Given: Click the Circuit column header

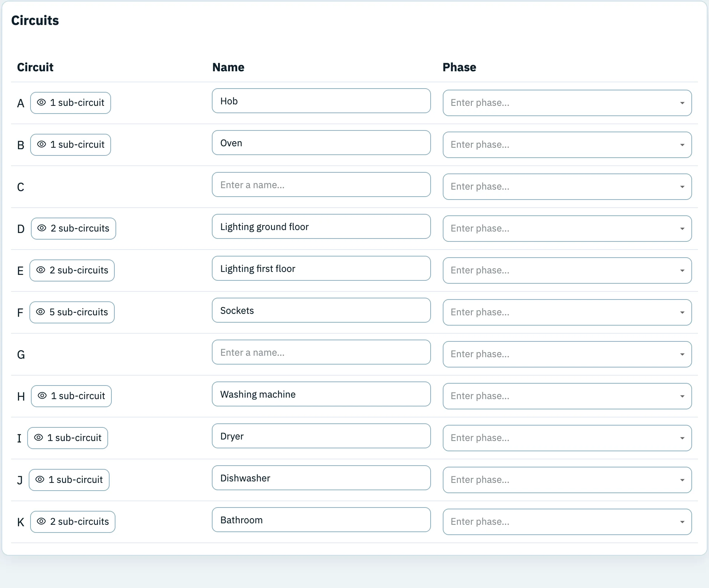Looking at the screenshot, I should [35, 67].
